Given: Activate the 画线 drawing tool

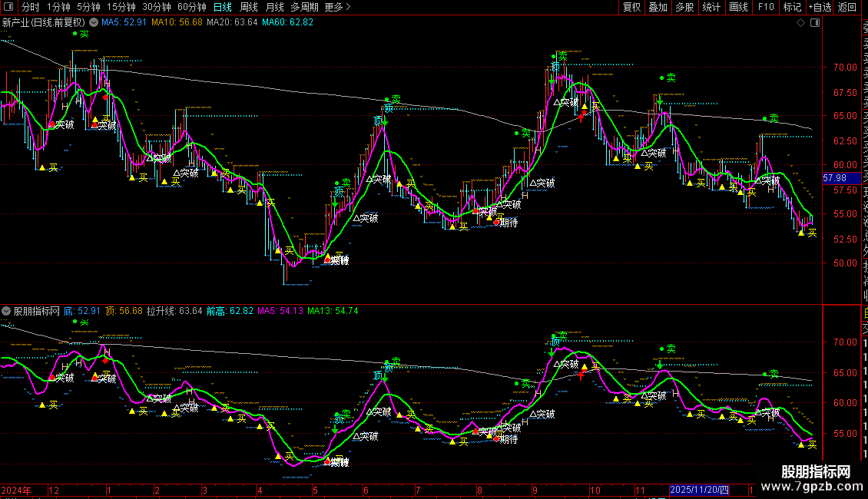Looking at the screenshot, I should [738, 7].
